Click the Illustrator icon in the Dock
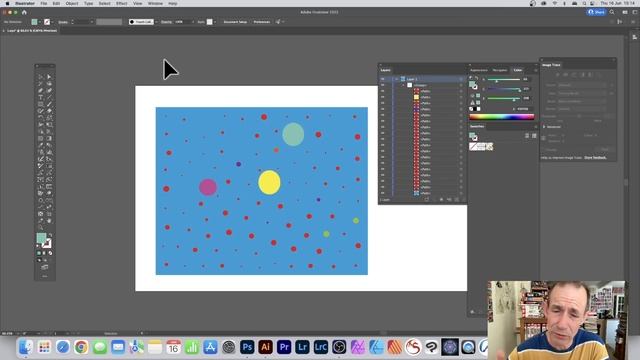 point(265,347)
